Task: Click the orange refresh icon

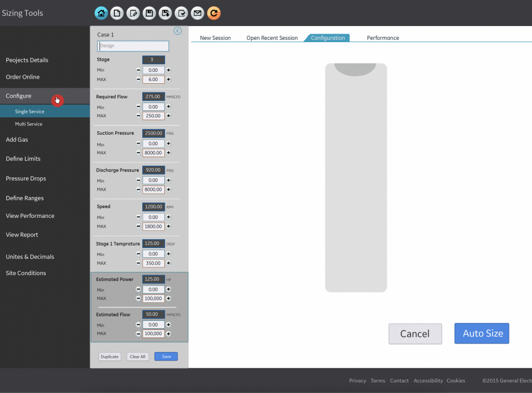Action: coord(214,13)
